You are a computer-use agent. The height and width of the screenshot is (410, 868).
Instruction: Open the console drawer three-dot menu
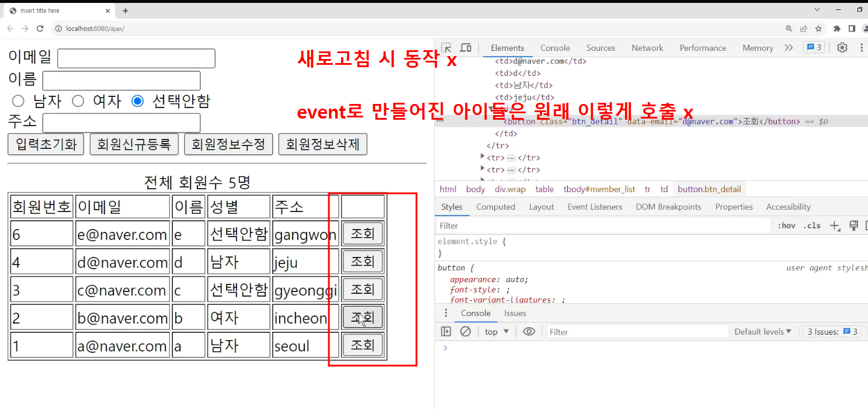tap(446, 313)
